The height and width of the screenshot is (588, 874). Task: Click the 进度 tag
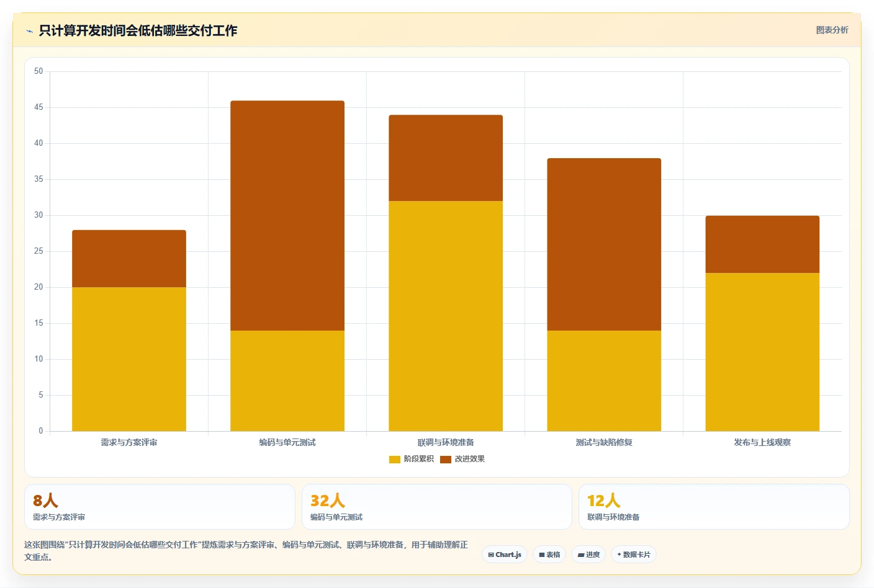(588, 555)
